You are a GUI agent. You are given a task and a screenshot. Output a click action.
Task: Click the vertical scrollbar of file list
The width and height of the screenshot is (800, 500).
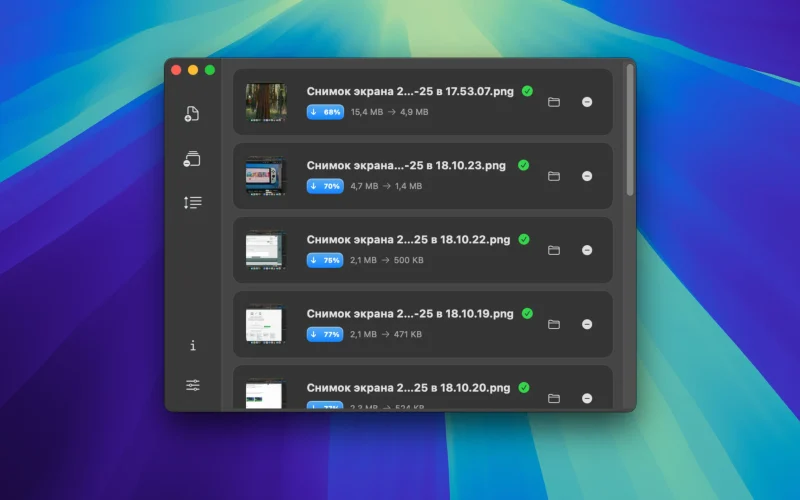[x=630, y=130]
